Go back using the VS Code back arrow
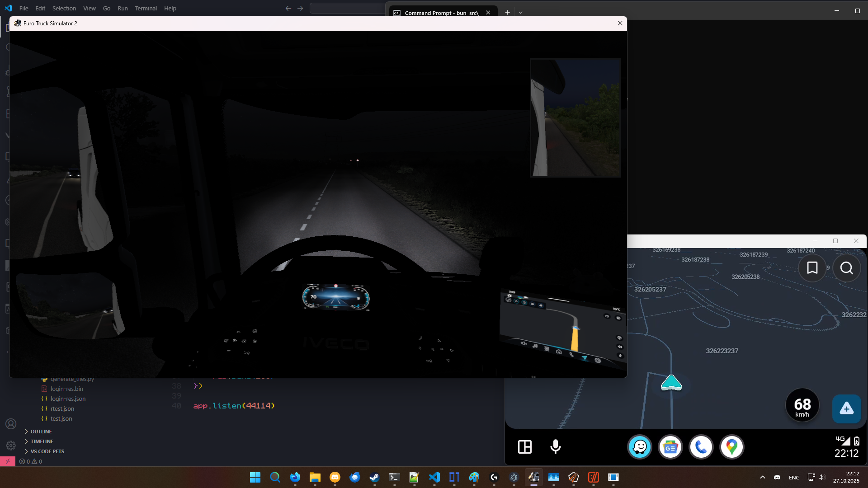The height and width of the screenshot is (488, 868). [x=288, y=8]
